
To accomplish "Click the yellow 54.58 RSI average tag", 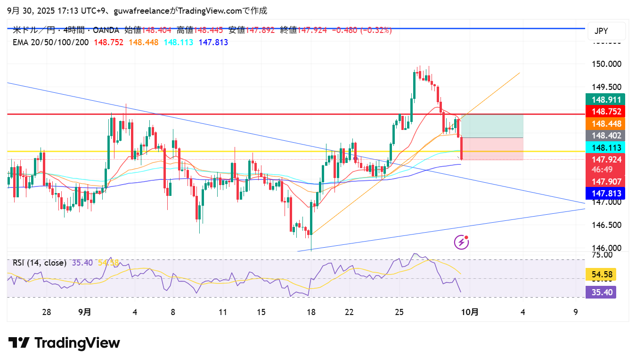I will click(x=602, y=274).
